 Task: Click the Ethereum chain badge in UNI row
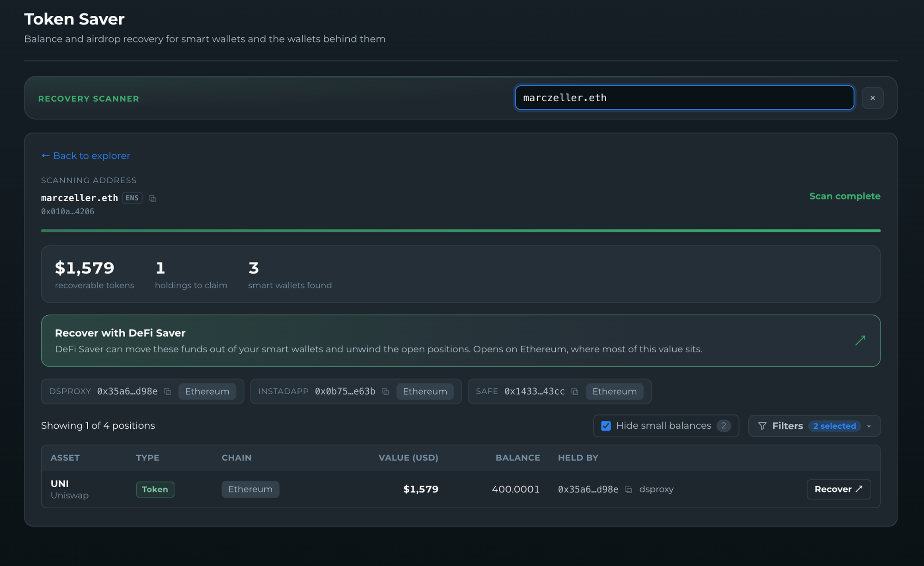click(x=250, y=489)
